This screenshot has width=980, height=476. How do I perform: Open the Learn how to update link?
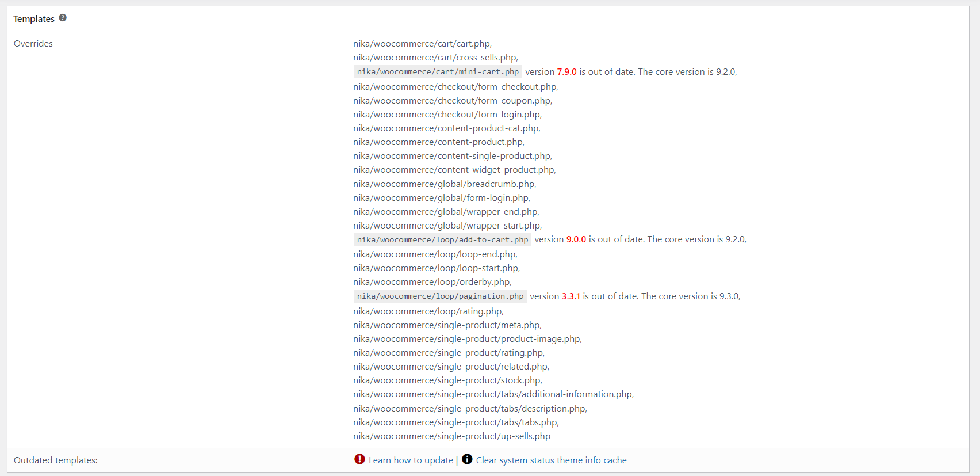pos(411,460)
